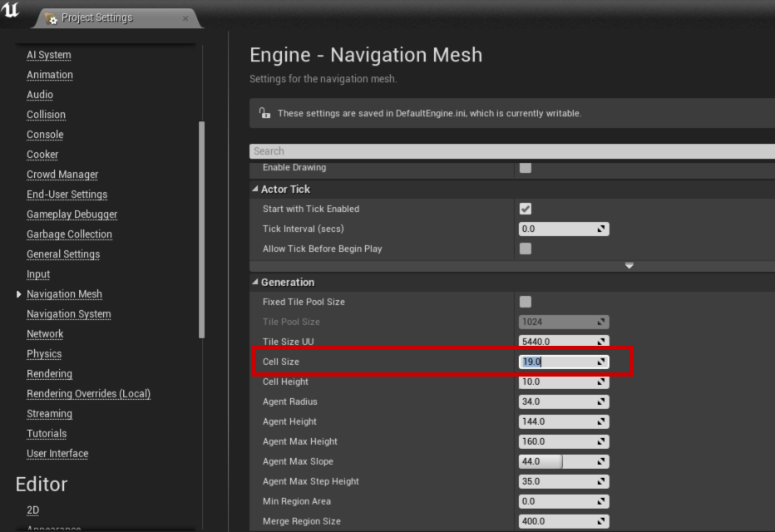Close the Project Settings tab
Viewport: 775px width, 532px height.
click(x=185, y=18)
